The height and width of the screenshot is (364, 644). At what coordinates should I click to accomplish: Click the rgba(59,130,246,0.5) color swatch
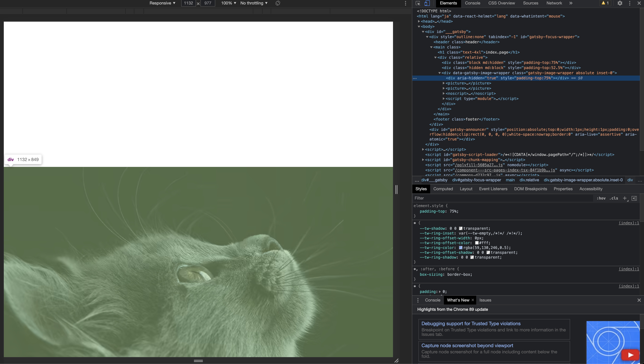[x=461, y=248]
